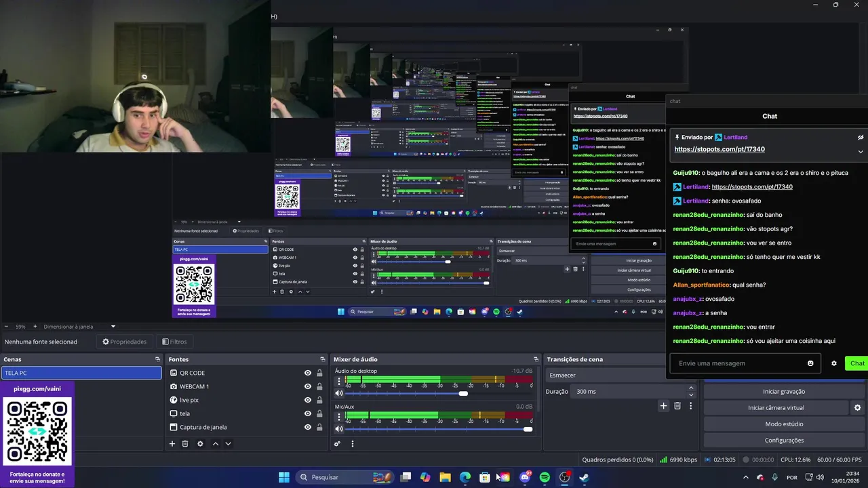
Task: Toggle visibility of tela source
Action: click(308, 413)
